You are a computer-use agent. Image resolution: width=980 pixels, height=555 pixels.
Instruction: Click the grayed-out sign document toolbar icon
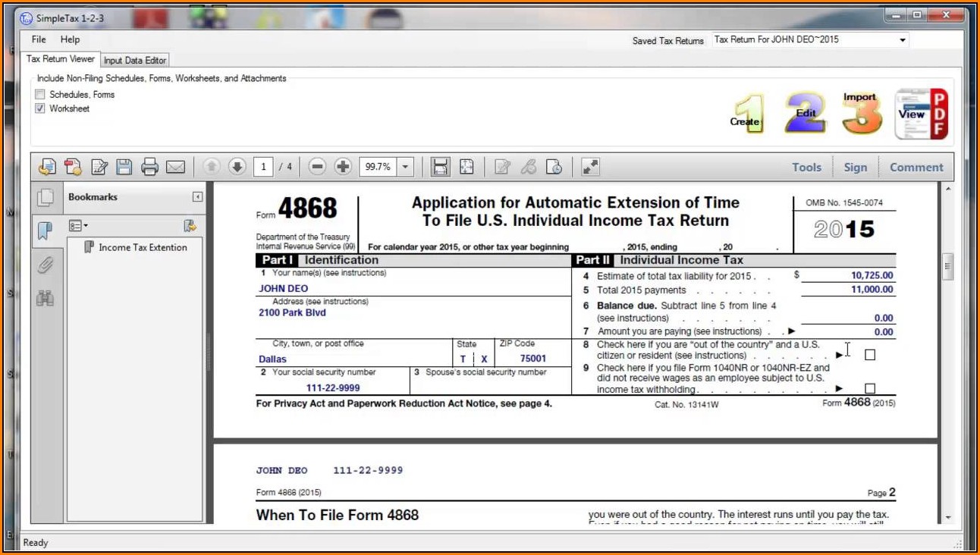[x=502, y=167]
